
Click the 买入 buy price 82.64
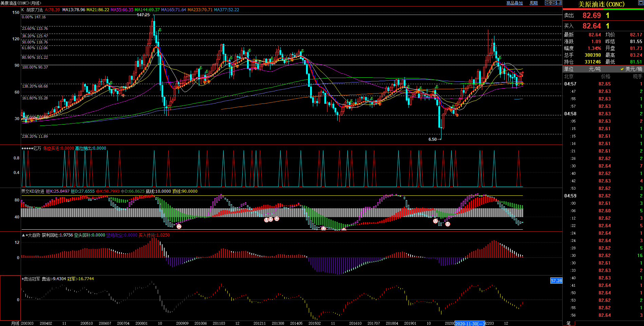(x=591, y=26)
